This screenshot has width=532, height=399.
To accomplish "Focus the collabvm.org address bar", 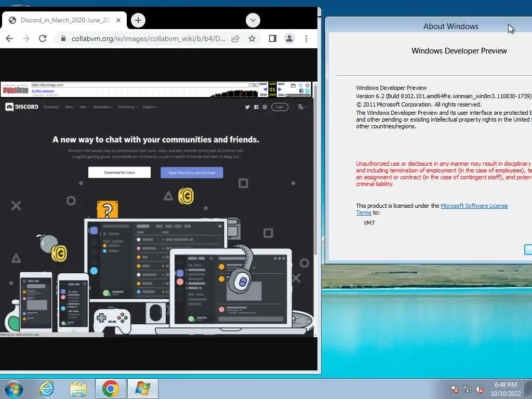I will [149, 38].
